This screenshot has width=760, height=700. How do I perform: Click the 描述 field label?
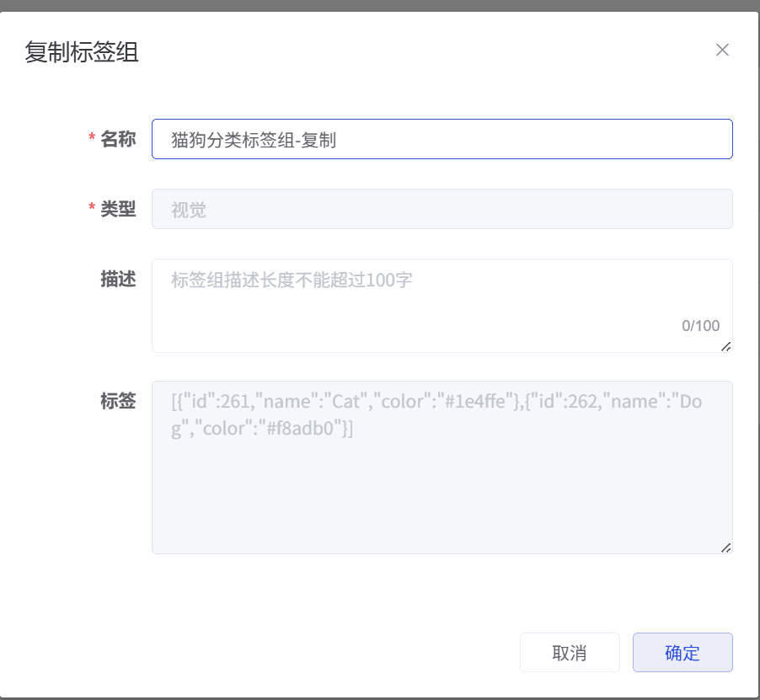pyautogui.click(x=118, y=279)
